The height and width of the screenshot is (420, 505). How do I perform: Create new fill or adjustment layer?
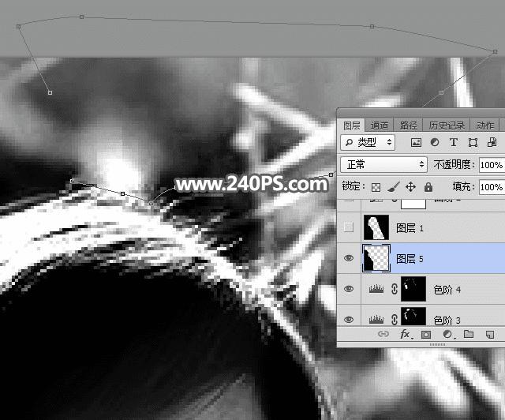(447, 335)
